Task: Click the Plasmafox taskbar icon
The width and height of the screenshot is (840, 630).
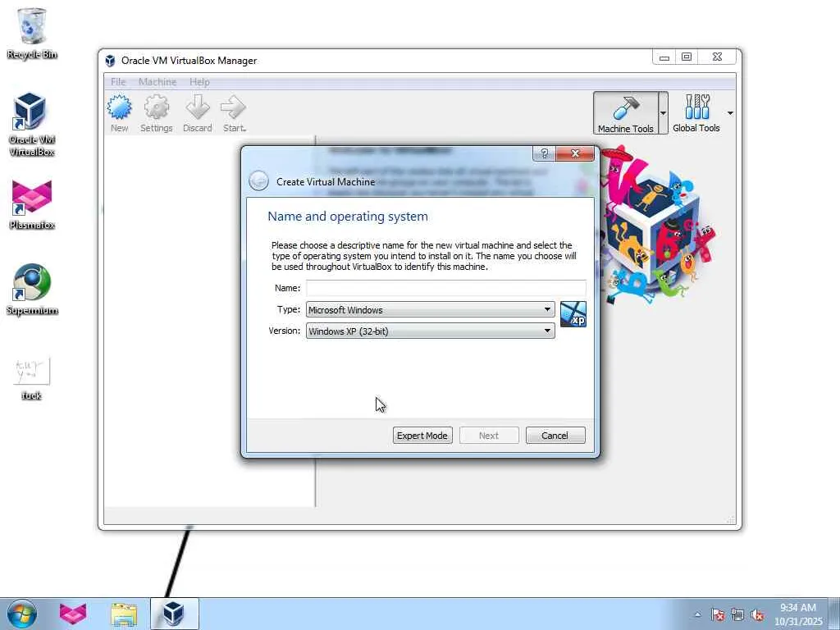Action: click(x=73, y=614)
